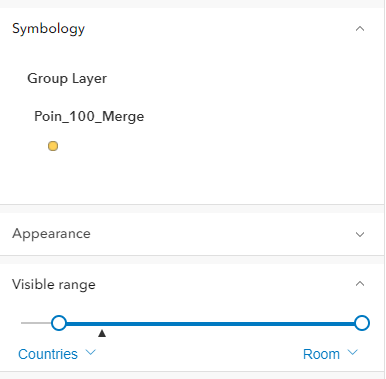Viewport: 386px width, 379px height.
Task: Open the Countries scale link
Action: pos(48,354)
